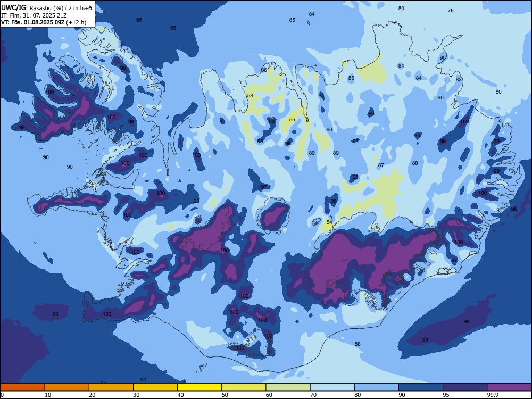Click the map humidity value '86'
This screenshot has height=399, width=532.
[x=264, y=70]
